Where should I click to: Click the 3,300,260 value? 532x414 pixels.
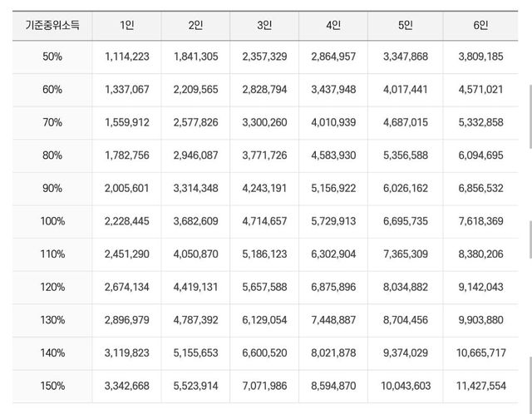point(264,122)
